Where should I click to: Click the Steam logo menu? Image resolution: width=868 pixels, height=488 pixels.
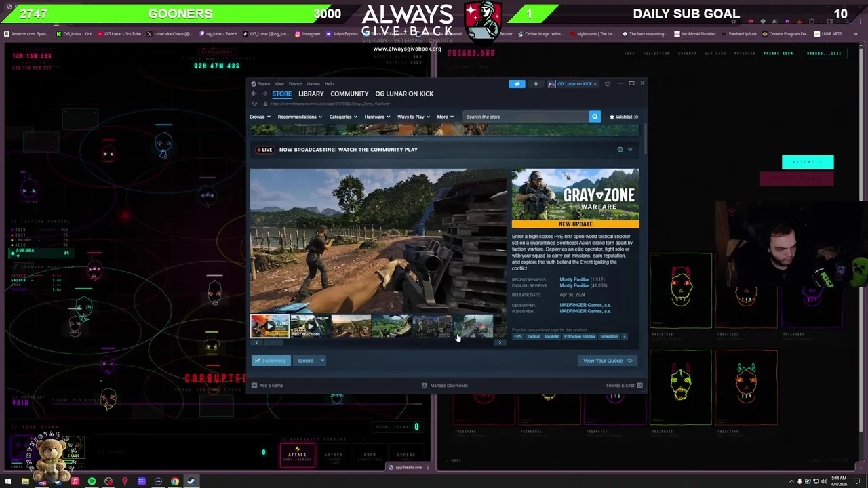pyautogui.click(x=260, y=84)
